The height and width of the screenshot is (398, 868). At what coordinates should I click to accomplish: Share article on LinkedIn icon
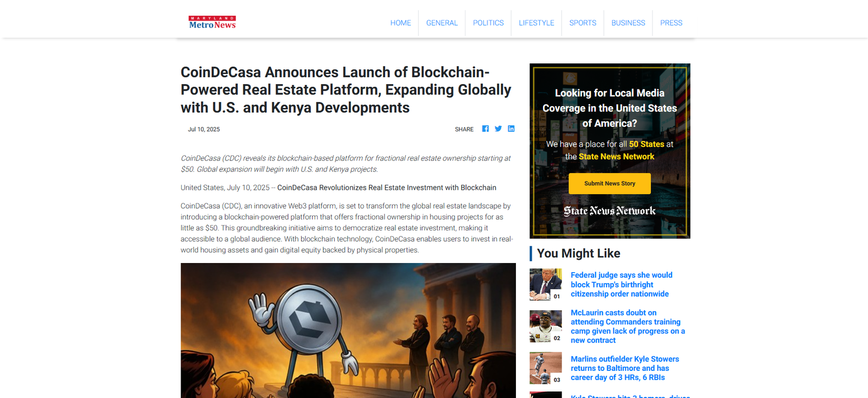click(511, 129)
